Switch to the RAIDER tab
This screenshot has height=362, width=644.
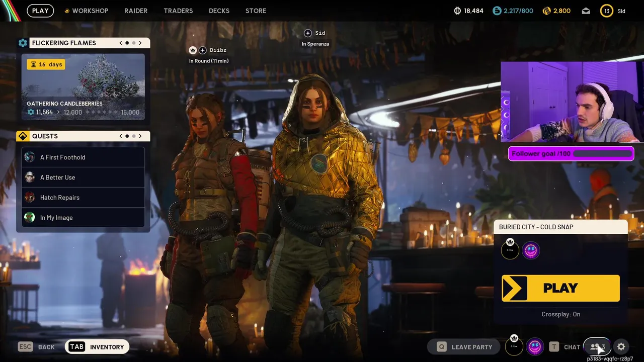click(136, 11)
